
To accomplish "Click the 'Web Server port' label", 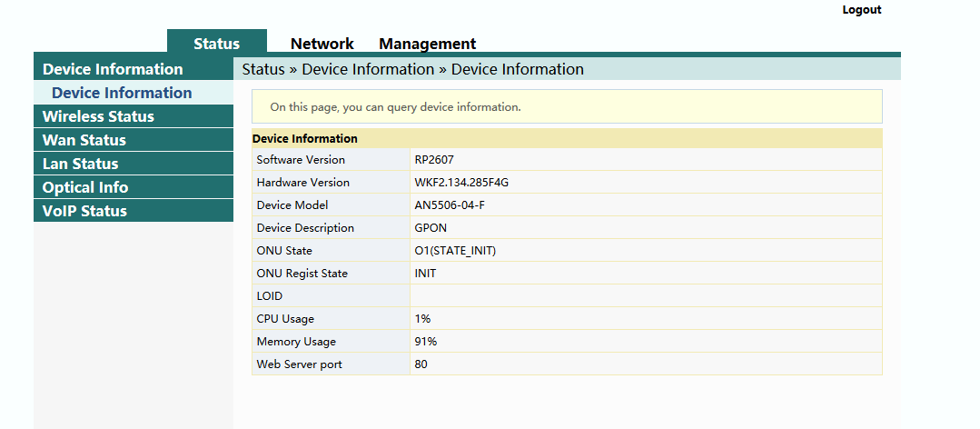I will coord(300,364).
